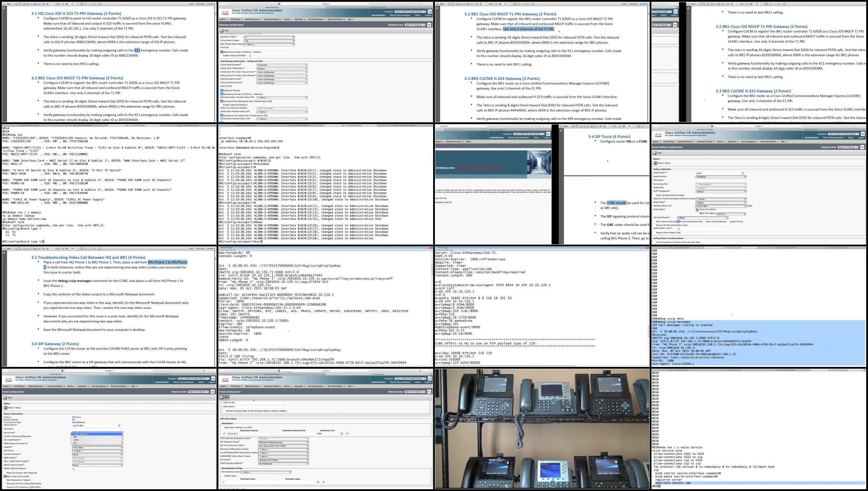Select the Route this pattern radio button
The image size is (868, 491).
pos(697,210)
